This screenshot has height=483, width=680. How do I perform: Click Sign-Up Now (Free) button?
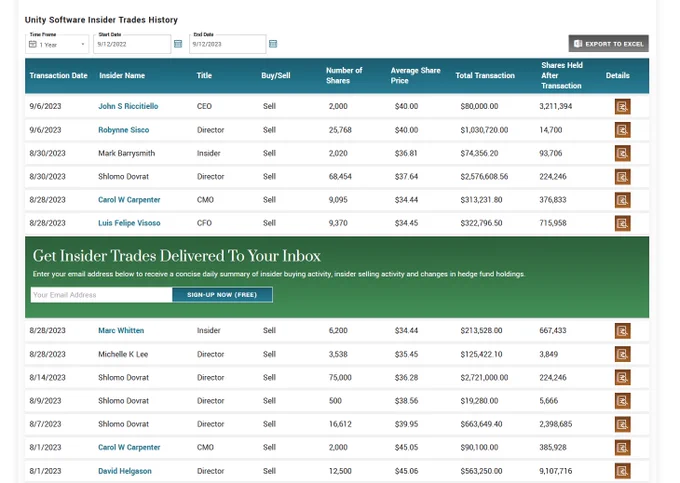pos(222,295)
